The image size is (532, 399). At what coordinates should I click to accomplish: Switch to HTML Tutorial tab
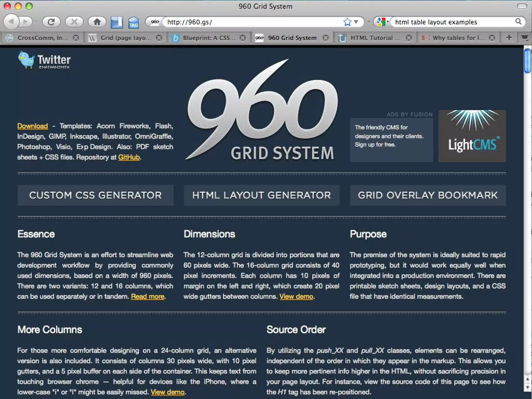click(371, 38)
